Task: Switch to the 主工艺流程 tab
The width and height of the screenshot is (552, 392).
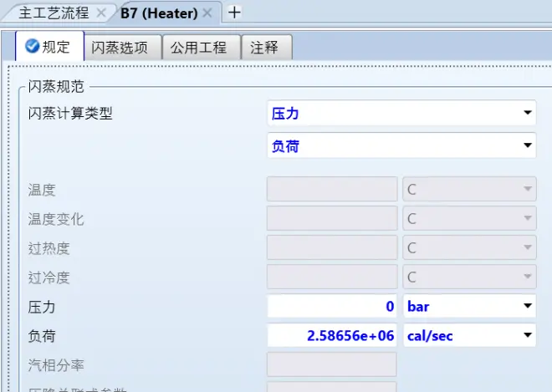Action: coord(54,13)
